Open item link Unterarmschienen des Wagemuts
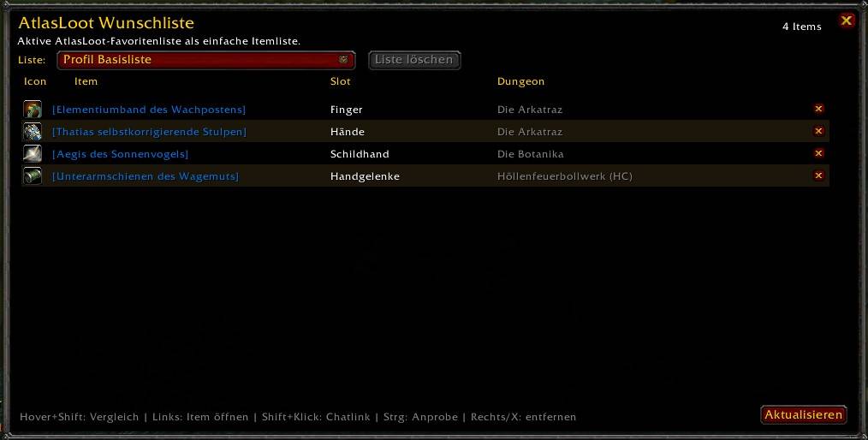This screenshot has width=868, height=440. [x=145, y=176]
